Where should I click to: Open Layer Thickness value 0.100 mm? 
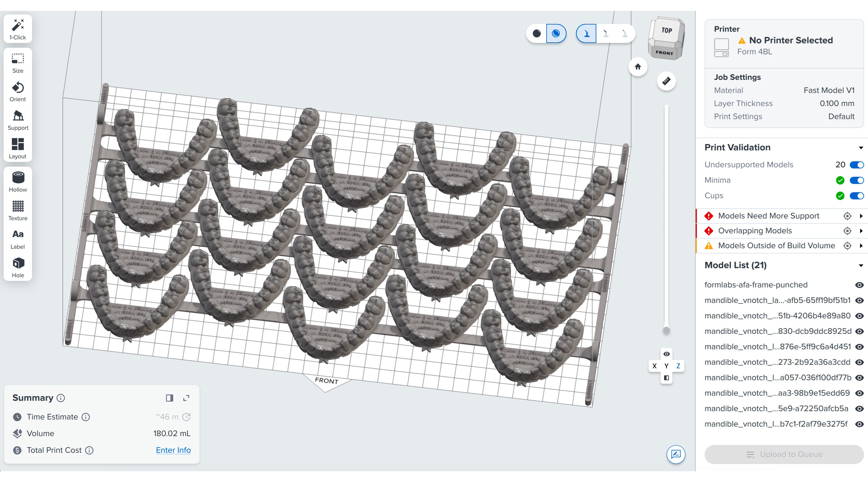pos(837,103)
